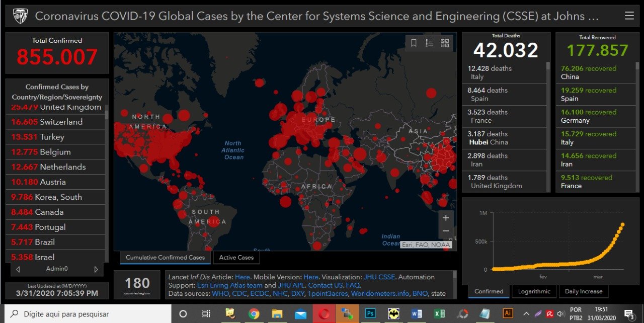The width and height of the screenshot is (644, 323).
Task: Launch Excel from the taskbar
Action: (439, 314)
